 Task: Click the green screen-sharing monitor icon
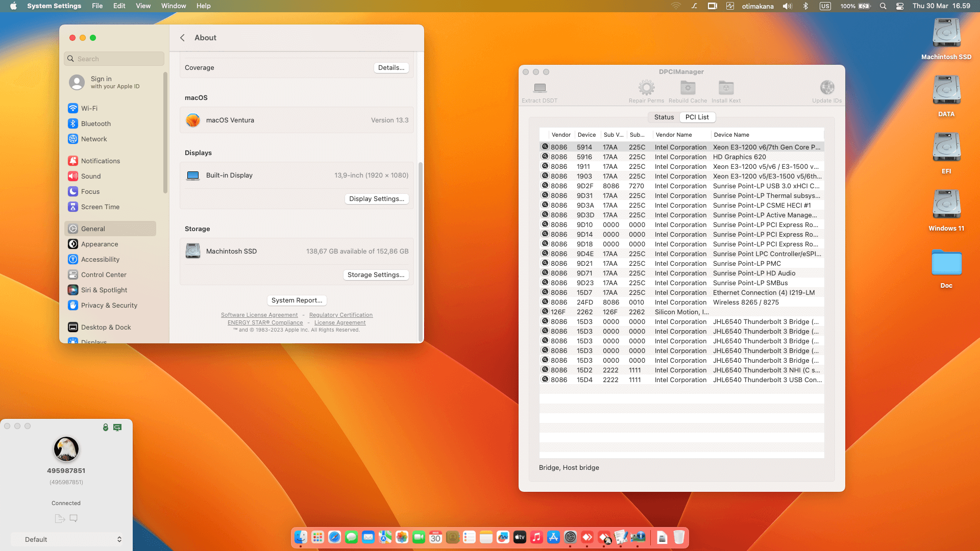point(117,428)
